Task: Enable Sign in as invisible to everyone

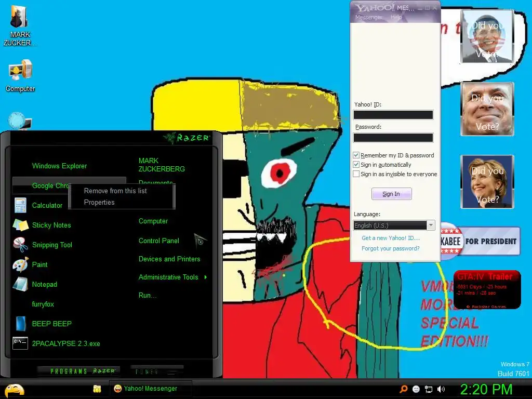Action: [x=356, y=174]
